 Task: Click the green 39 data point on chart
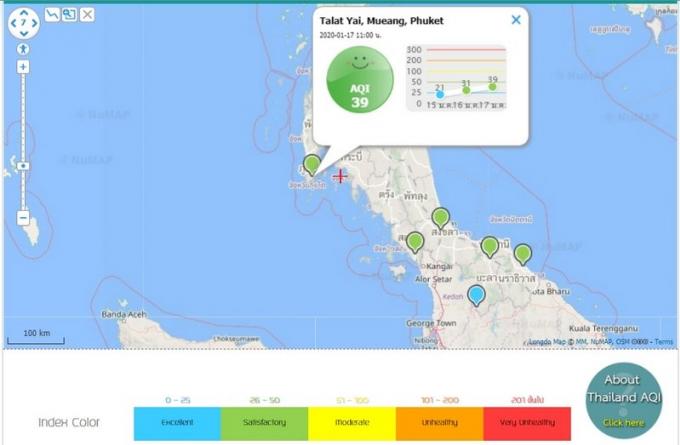tap(492, 87)
